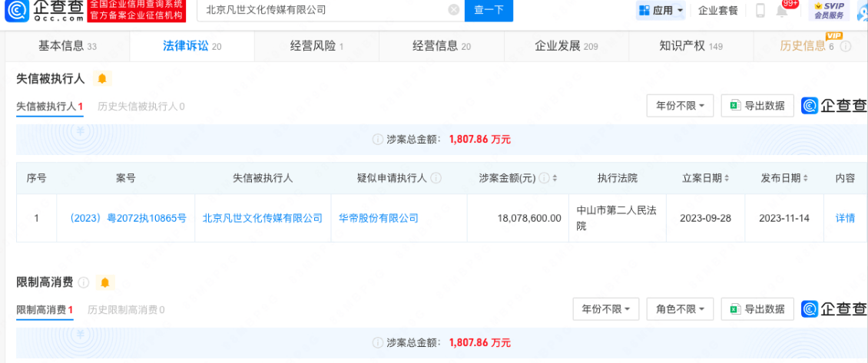The image size is (868, 363).
Task: Open 企业套餐 link
Action: pos(718,11)
